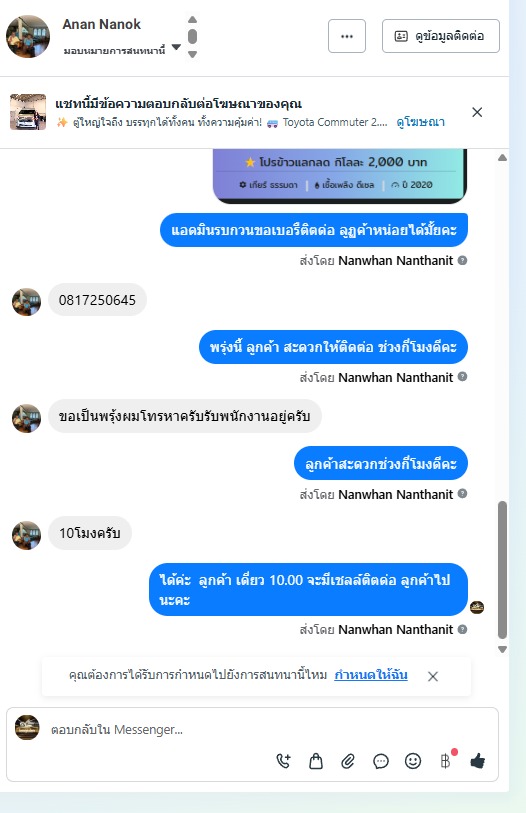
Task: Click info icon under the 10.00 reply message
Action: click(462, 629)
